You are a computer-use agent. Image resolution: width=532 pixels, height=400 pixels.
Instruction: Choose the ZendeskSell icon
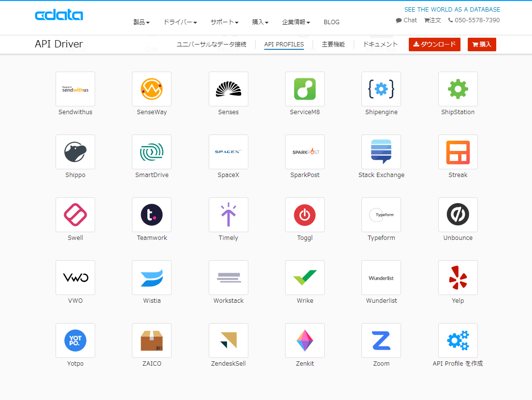229,340
